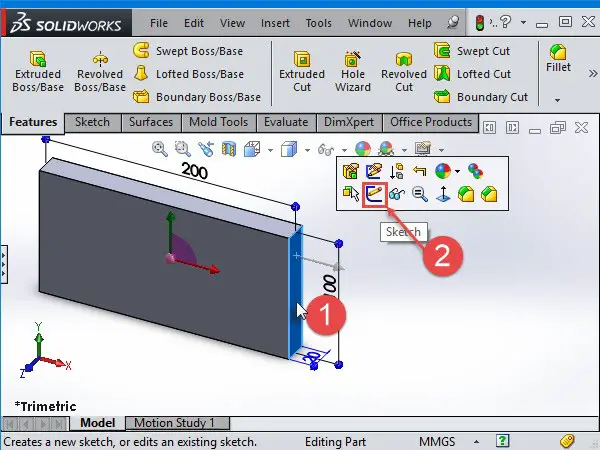This screenshot has height=450, width=600.
Task: Return to Previous View
Action: tap(206, 148)
